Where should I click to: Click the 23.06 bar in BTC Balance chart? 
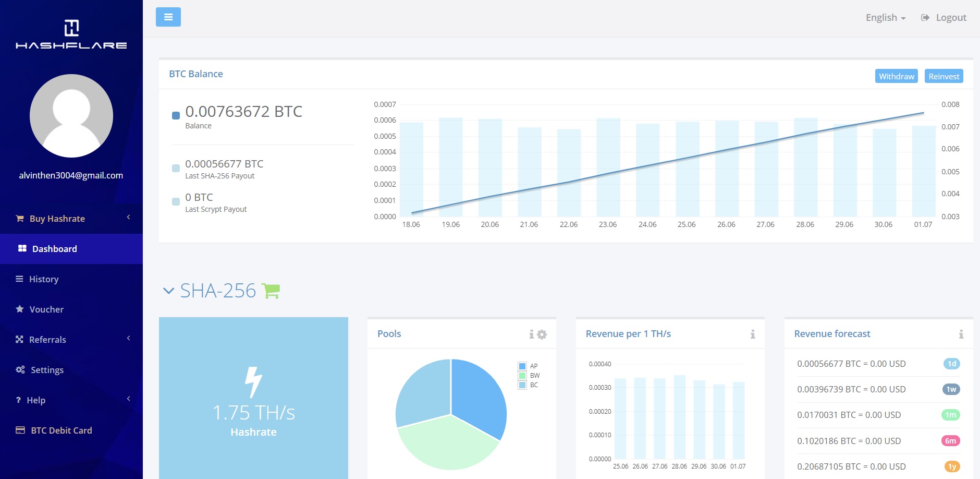[608, 167]
